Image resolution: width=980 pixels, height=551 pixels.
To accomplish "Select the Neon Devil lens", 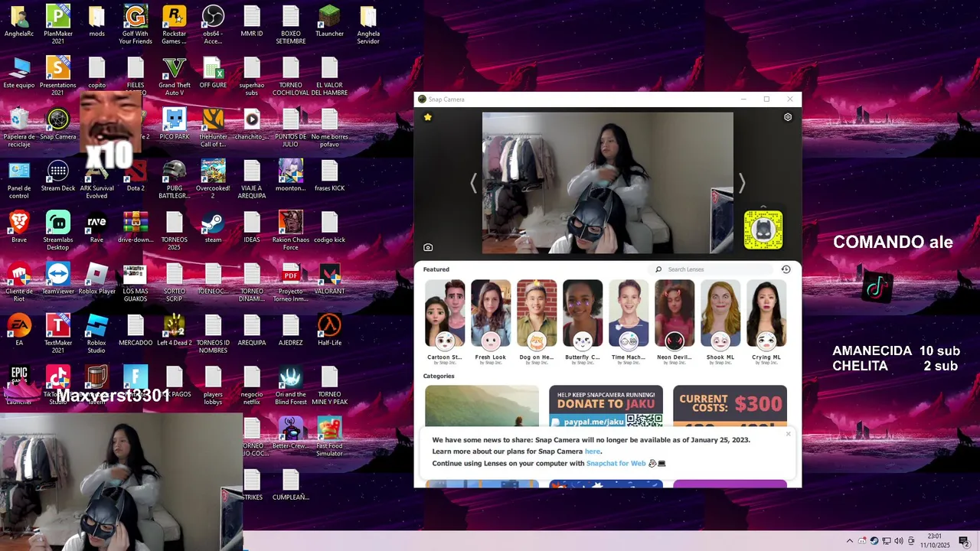I will pos(675,321).
